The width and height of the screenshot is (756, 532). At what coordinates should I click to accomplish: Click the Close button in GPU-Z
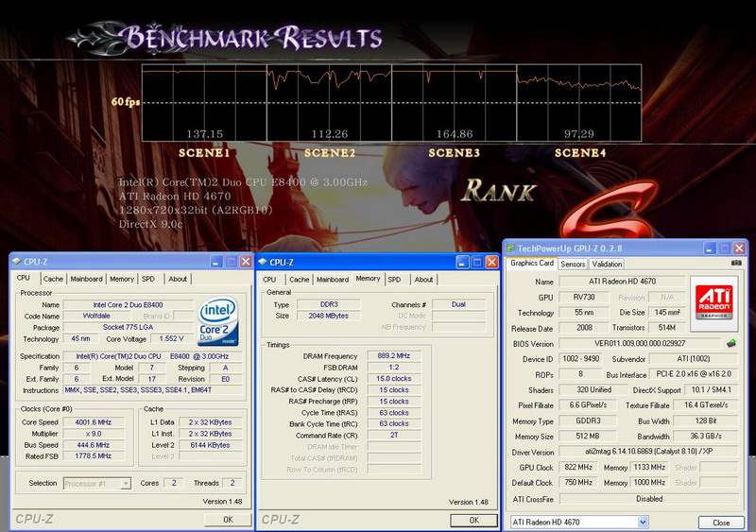721,523
